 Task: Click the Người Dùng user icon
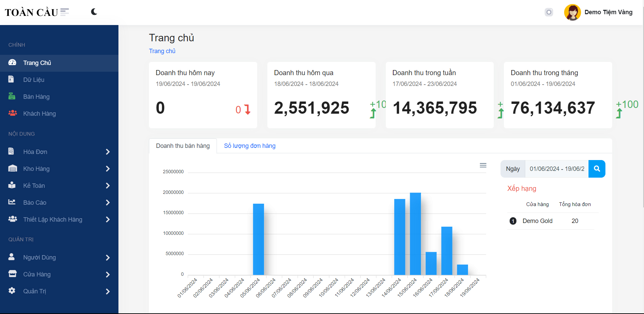(12, 257)
